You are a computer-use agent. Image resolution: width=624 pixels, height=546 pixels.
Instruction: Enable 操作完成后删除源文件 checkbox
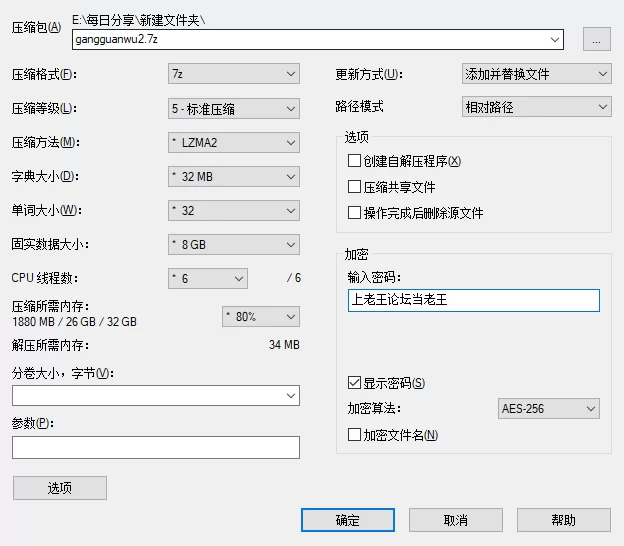tap(354, 213)
